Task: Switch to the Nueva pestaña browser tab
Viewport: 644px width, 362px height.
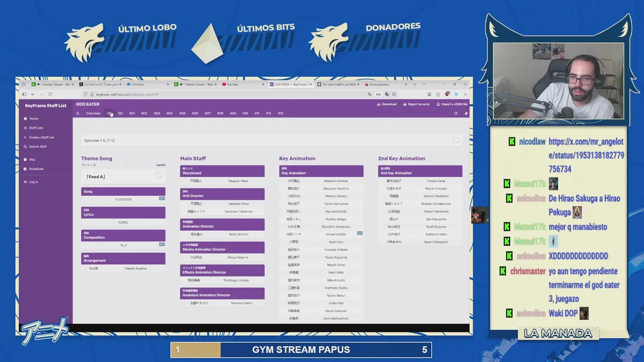Action: pyautogui.click(x=385, y=84)
